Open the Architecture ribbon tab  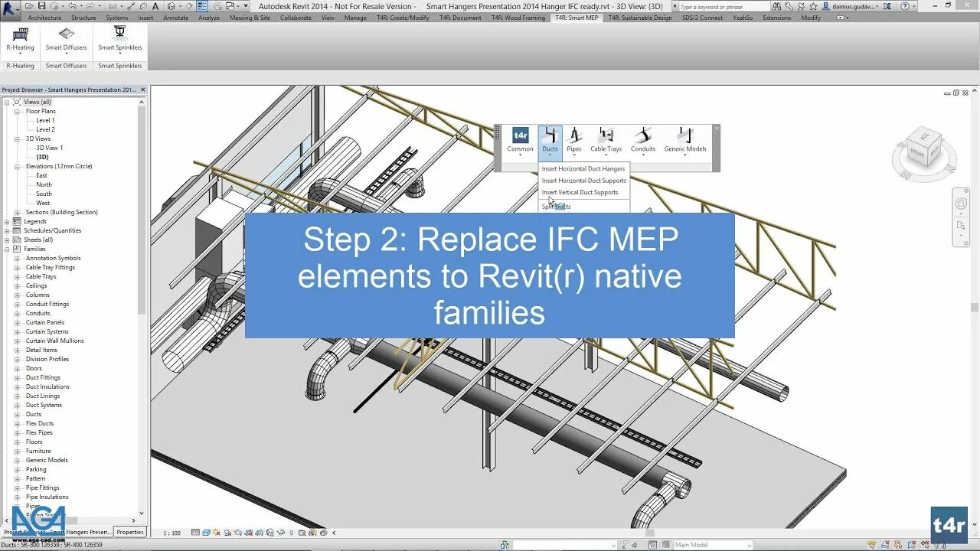pyautogui.click(x=44, y=17)
